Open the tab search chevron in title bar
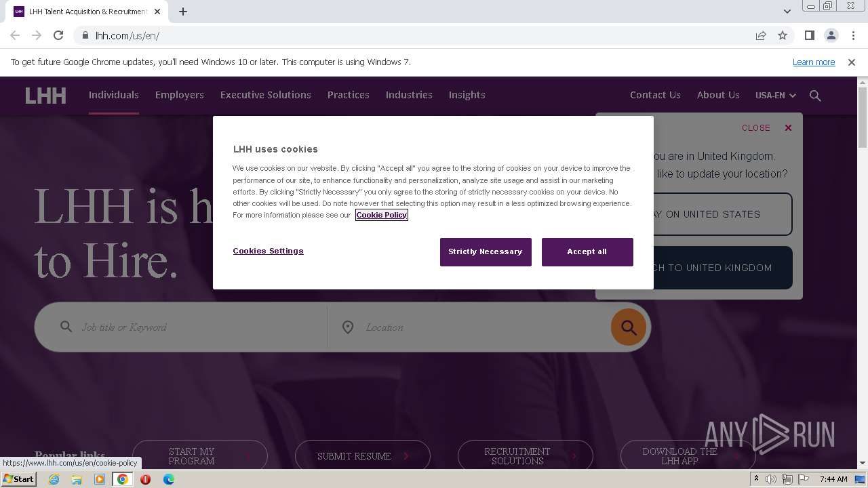Viewport: 868px width, 488px height. pos(787,12)
